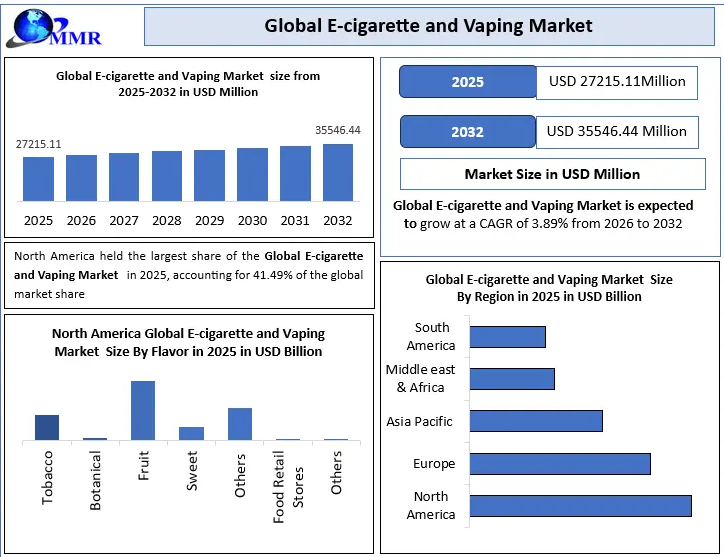Click the dark blue Tobacco bar
The image size is (724, 557).
tap(47, 427)
